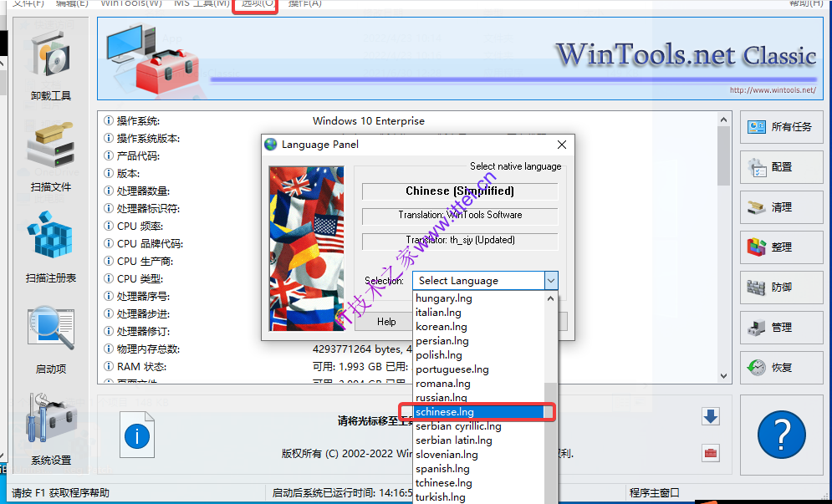
Task: Click the 防御 defense button
Action: pos(782,288)
